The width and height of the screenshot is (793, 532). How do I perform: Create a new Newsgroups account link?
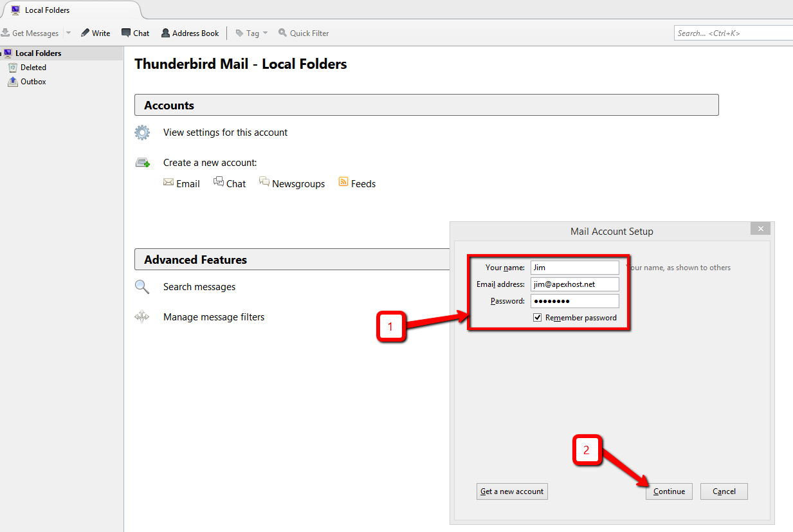(298, 184)
